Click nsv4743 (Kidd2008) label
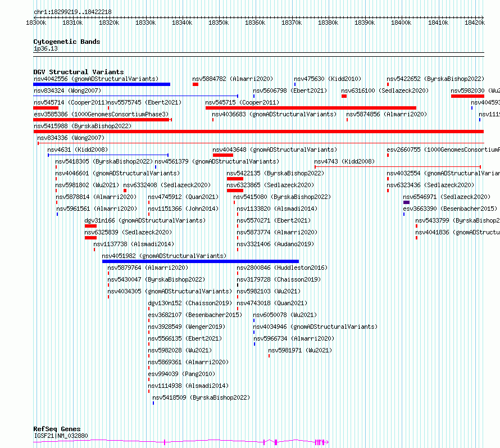The image size is (500, 448). tap(344, 161)
